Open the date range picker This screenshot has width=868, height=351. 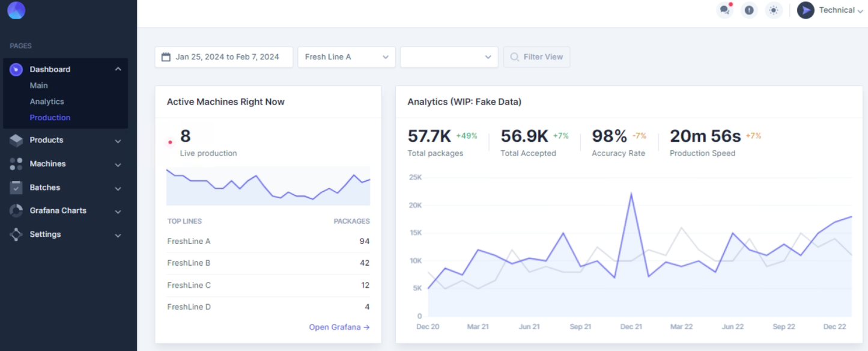click(223, 57)
